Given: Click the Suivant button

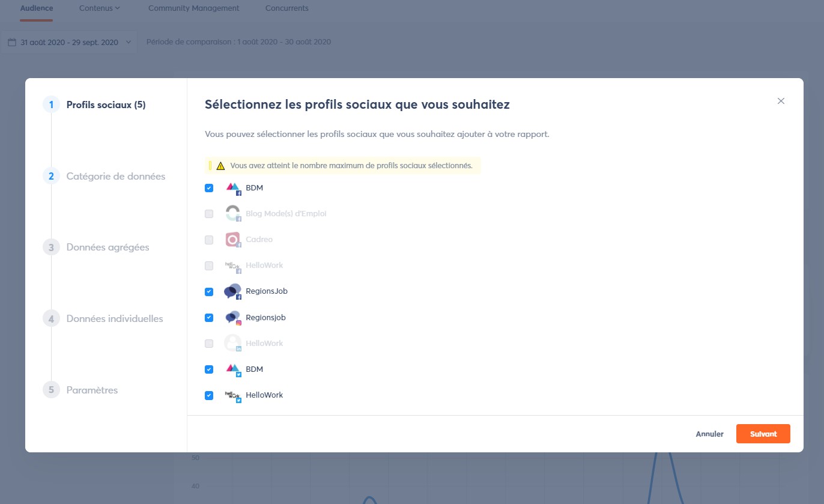Looking at the screenshot, I should pos(763,433).
